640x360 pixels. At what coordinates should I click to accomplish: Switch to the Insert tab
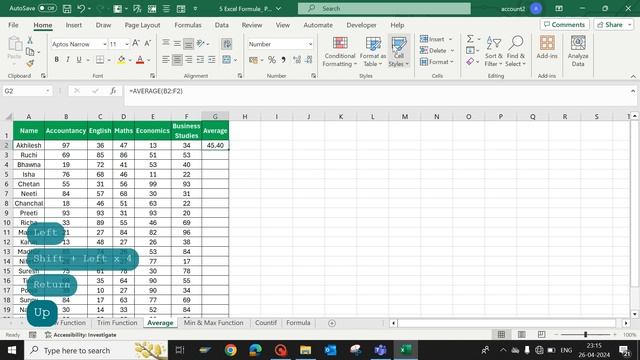tap(74, 25)
